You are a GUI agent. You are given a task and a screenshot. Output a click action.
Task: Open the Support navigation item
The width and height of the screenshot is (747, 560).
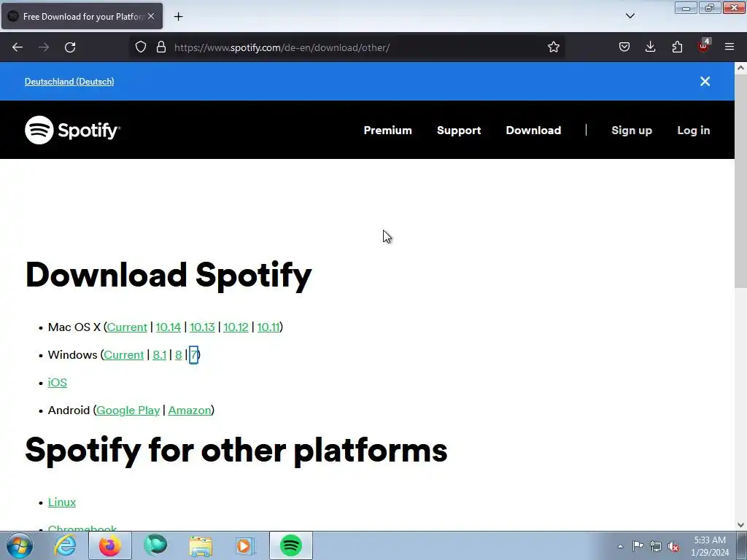tap(459, 131)
